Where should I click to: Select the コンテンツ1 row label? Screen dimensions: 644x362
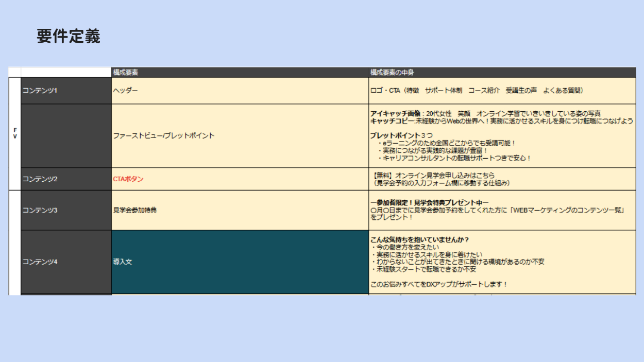coord(40,91)
